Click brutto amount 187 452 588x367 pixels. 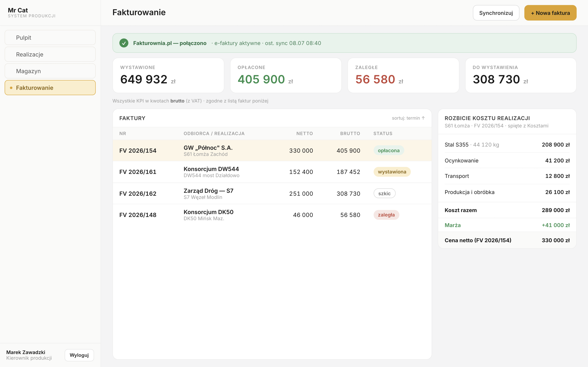click(x=348, y=172)
